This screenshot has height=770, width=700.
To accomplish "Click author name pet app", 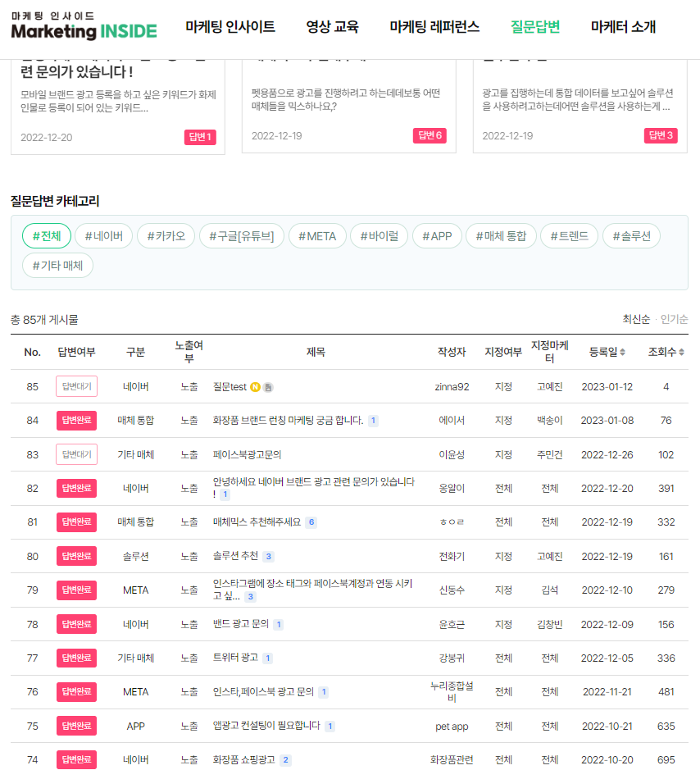I will pos(452,727).
